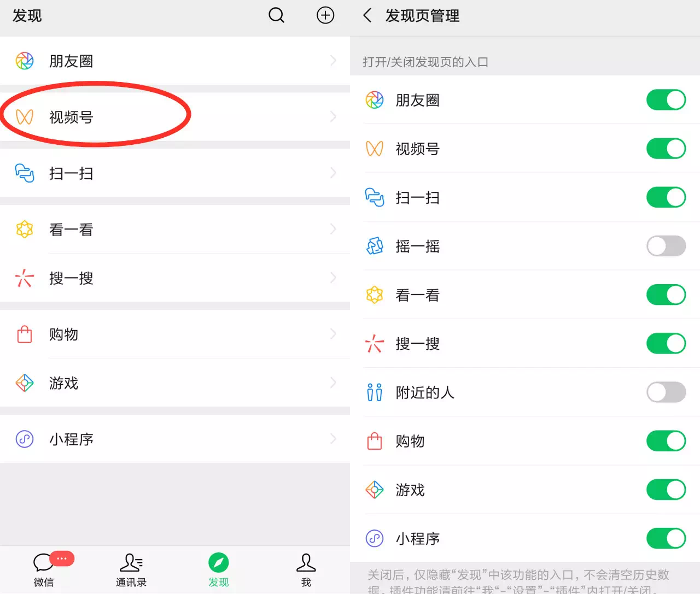The width and height of the screenshot is (700, 594).
Task: Open the 小程序 label in Discover list
Action: [x=71, y=439]
